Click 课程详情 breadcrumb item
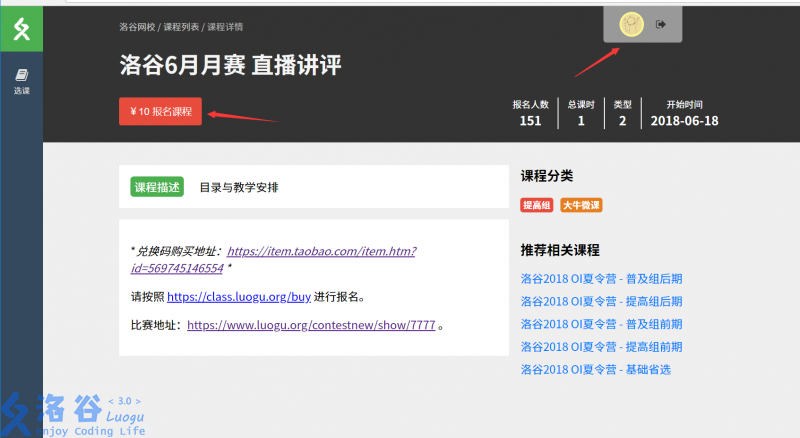Viewport: 800px width, 438px height. point(225,27)
